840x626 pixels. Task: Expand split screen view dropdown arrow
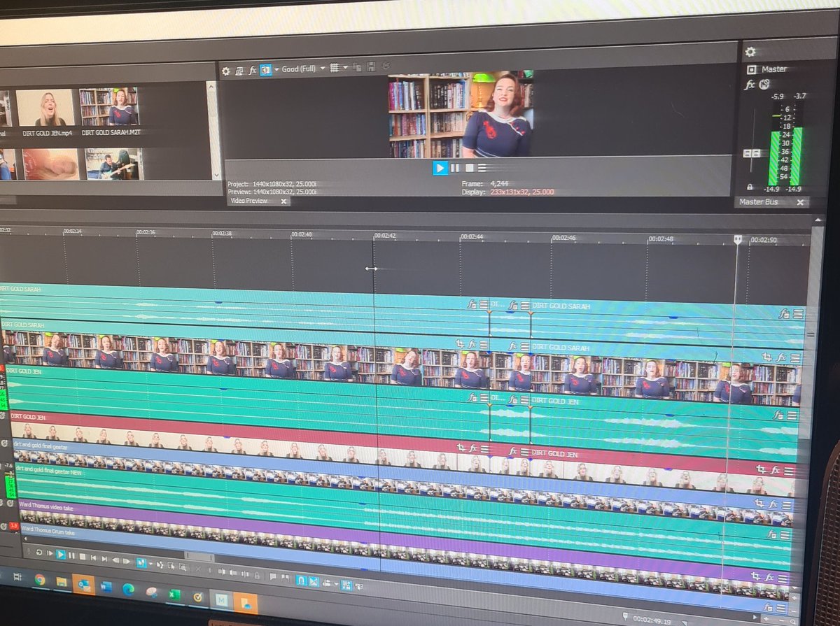(276, 69)
